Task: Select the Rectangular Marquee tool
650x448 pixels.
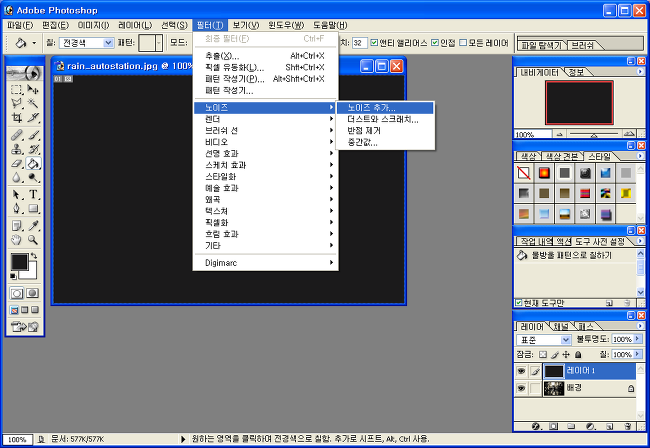Action: (x=17, y=90)
